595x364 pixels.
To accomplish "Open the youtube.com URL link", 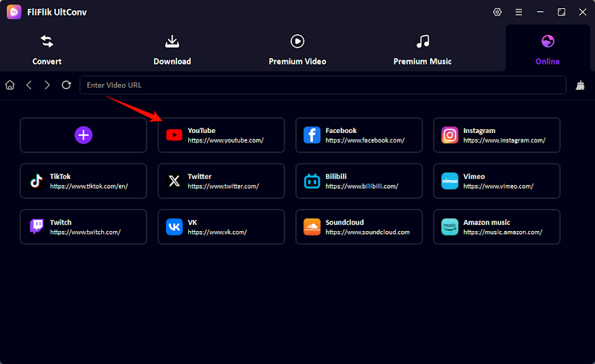I will (225, 140).
